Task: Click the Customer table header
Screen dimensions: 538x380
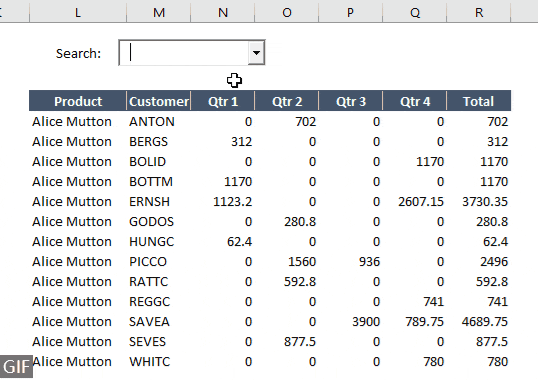Action: tap(159, 101)
